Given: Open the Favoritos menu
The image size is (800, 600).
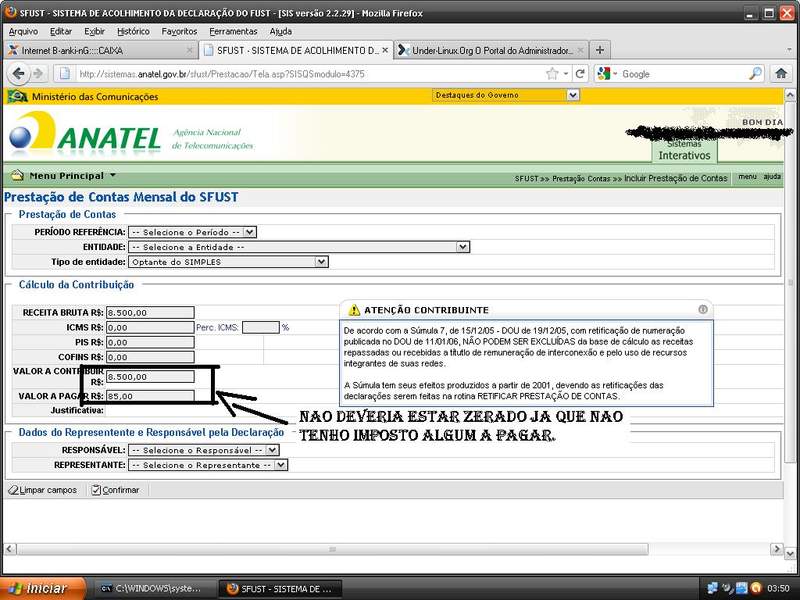Looking at the screenshot, I should click(x=179, y=31).
